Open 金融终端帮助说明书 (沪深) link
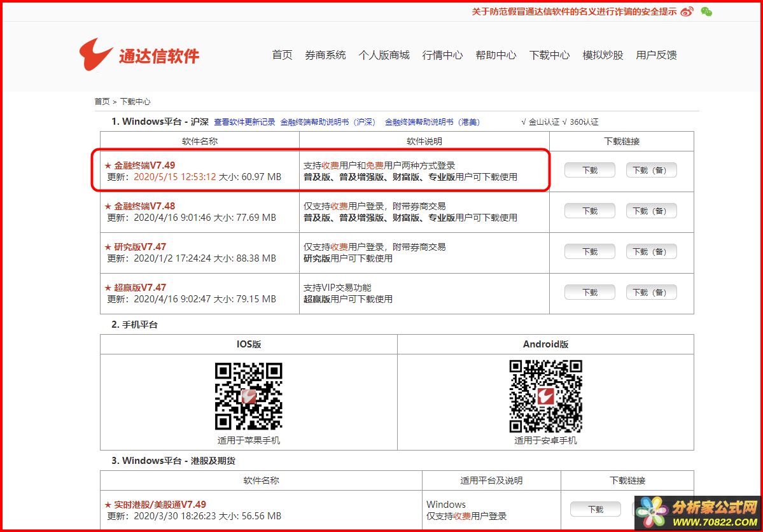 point(328,122)
